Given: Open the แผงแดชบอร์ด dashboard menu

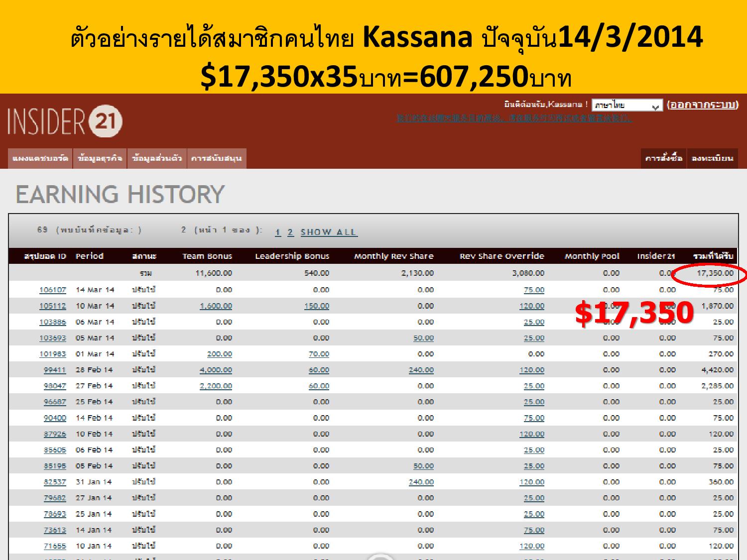Looking at the screenshot, I should click(x=40, y=158).
